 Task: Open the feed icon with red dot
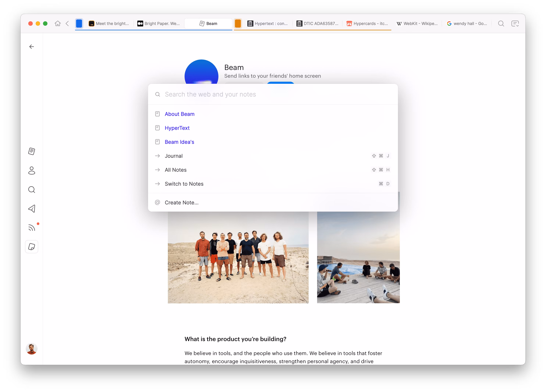tap(32, 228)
